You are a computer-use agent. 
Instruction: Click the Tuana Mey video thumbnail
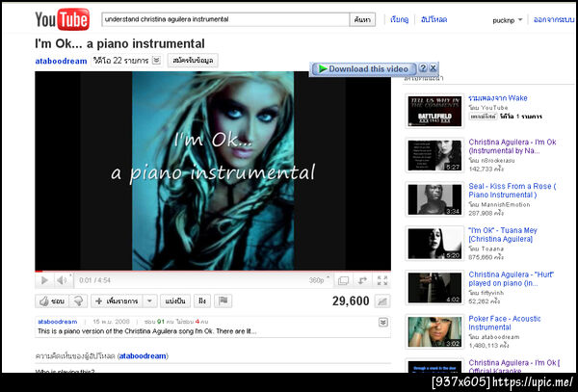point(434,244)
